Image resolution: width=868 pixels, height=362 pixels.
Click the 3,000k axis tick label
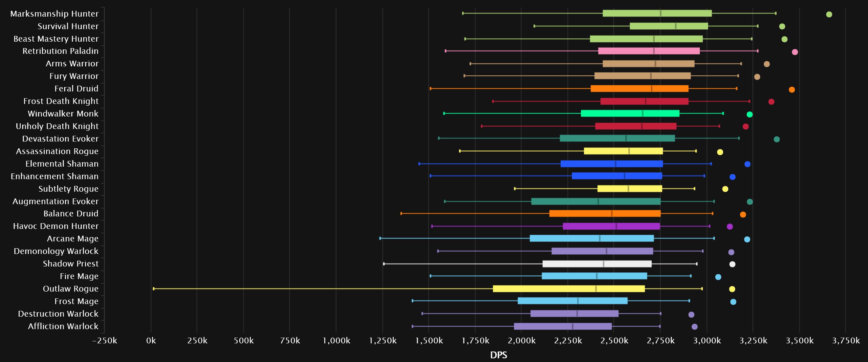tap(707, 341)
